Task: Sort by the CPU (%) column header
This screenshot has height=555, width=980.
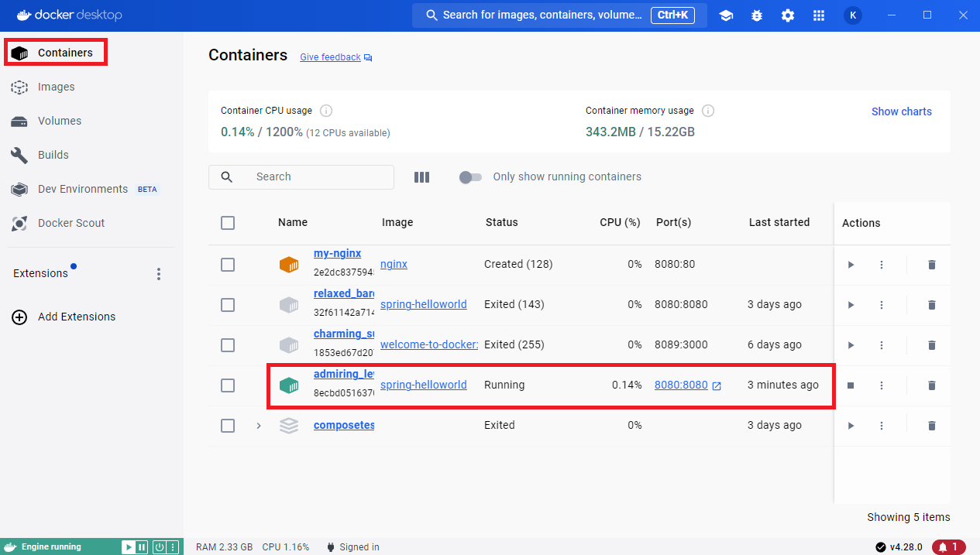Action: coord(620,222)
